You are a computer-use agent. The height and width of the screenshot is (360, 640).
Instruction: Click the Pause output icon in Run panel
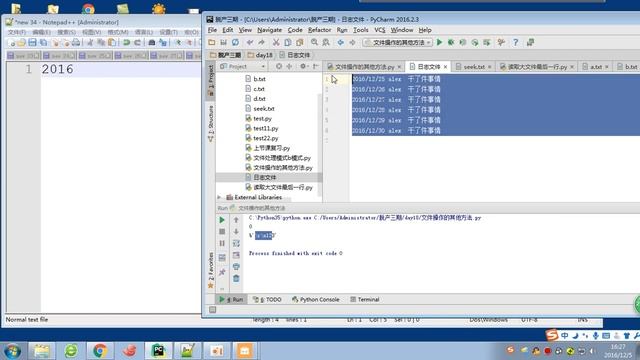click(222, 243)
